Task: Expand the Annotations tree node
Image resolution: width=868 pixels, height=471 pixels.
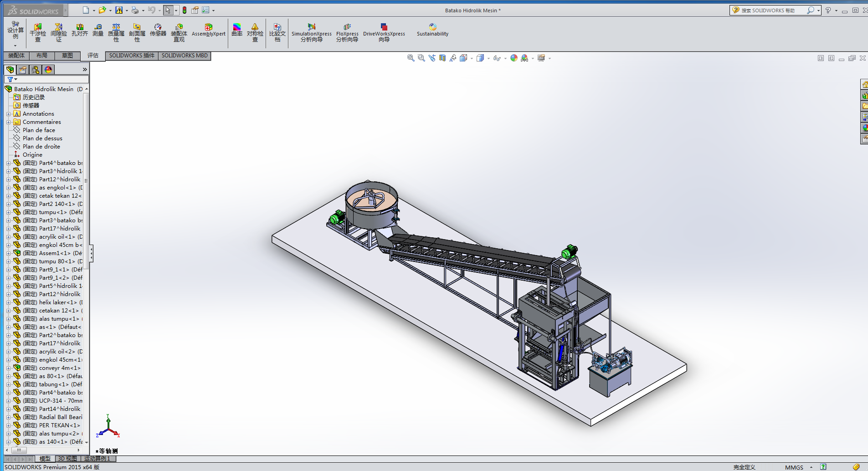Action: [x=8, y=114]
